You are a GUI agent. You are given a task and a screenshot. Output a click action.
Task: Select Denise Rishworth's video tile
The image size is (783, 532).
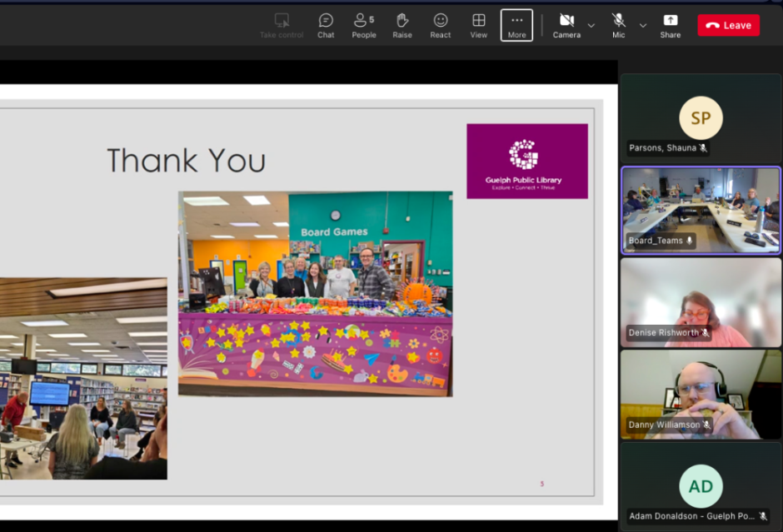pyautogui.click(x=701, y=301)
